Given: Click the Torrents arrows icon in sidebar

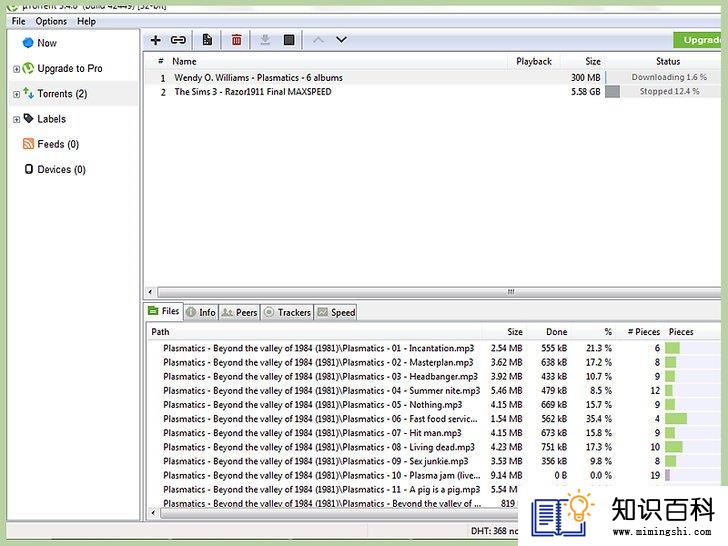Looking at the screenshot, I should click(28, 93).
